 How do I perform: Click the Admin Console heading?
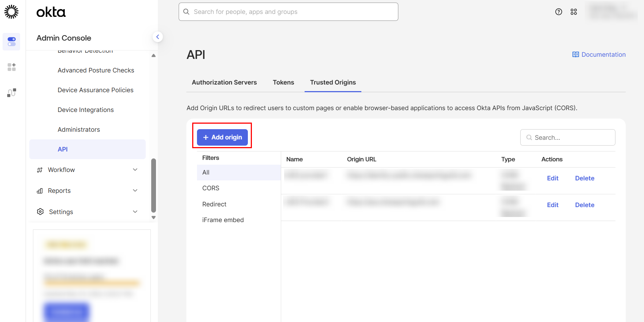(x=64, y=38)
